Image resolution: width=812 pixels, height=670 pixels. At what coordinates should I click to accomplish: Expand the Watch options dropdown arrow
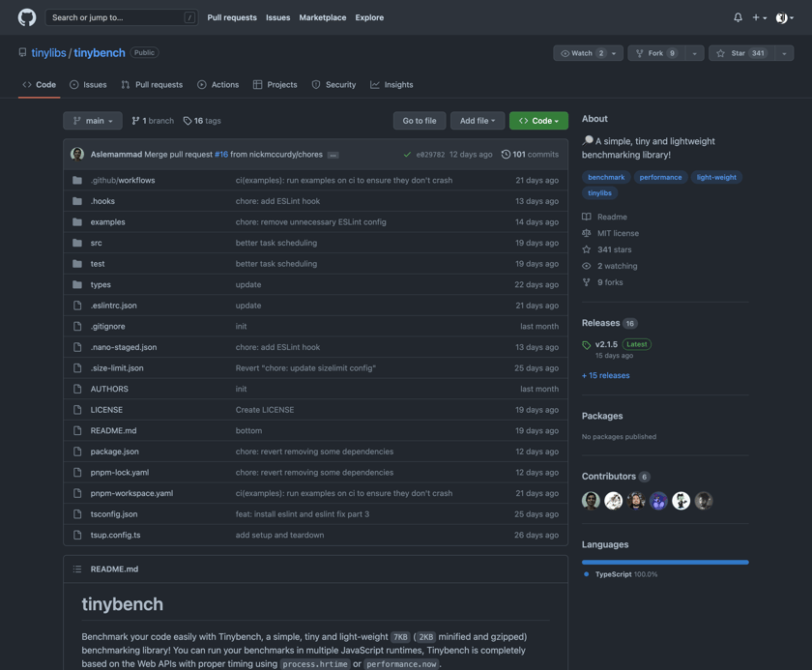[x=614, y=53]
